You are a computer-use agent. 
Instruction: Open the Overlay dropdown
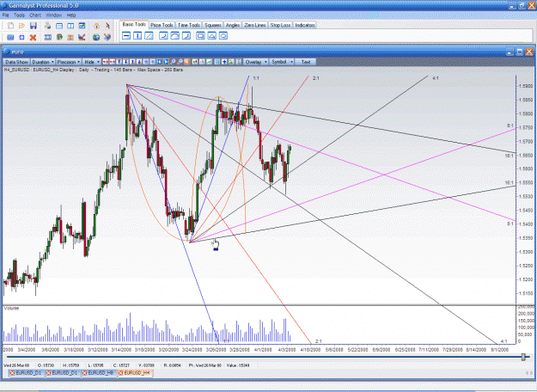coord(256,62)
